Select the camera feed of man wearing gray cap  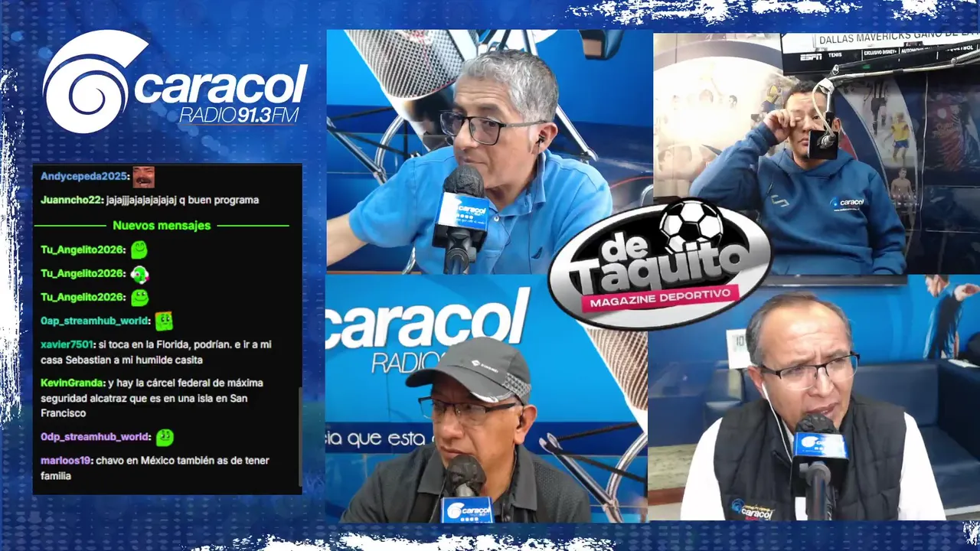pyautogui.click(x=487, y=398)
